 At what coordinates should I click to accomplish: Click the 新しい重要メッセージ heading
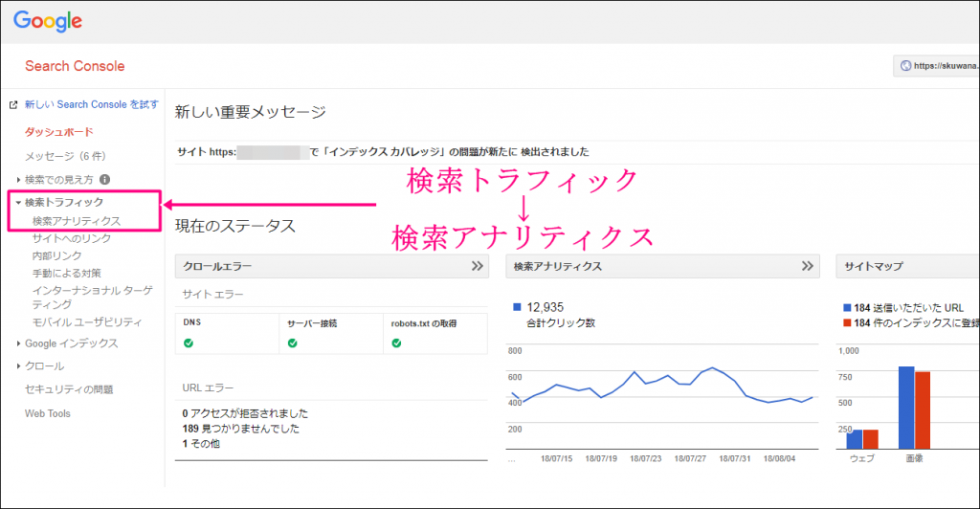point(250,112)
